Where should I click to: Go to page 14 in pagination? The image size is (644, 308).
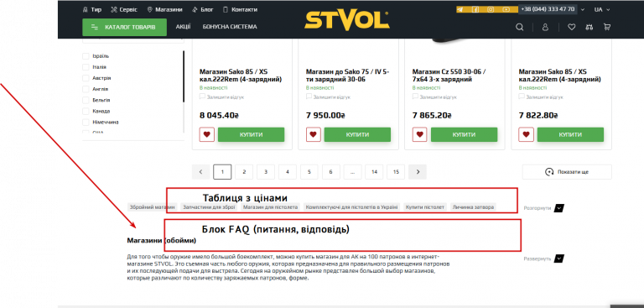374,172
